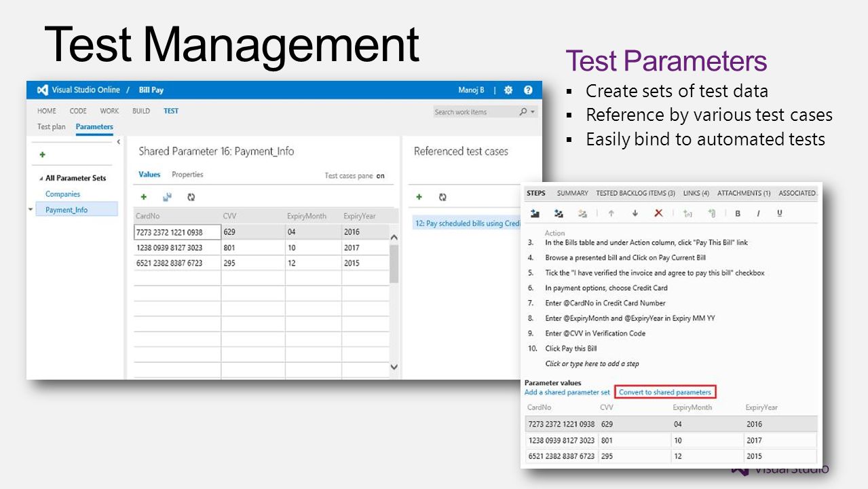This screenshot has height=489, width=868.
Task: Open Payment_Info context menu arrow
Action: (x=31, y=210)
